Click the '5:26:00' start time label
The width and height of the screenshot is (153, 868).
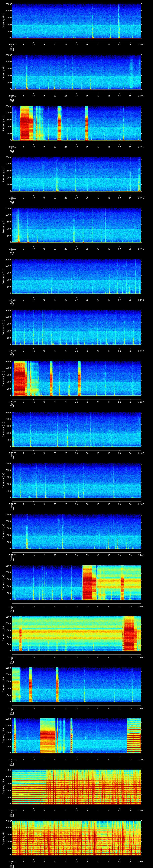pos(12,249)
